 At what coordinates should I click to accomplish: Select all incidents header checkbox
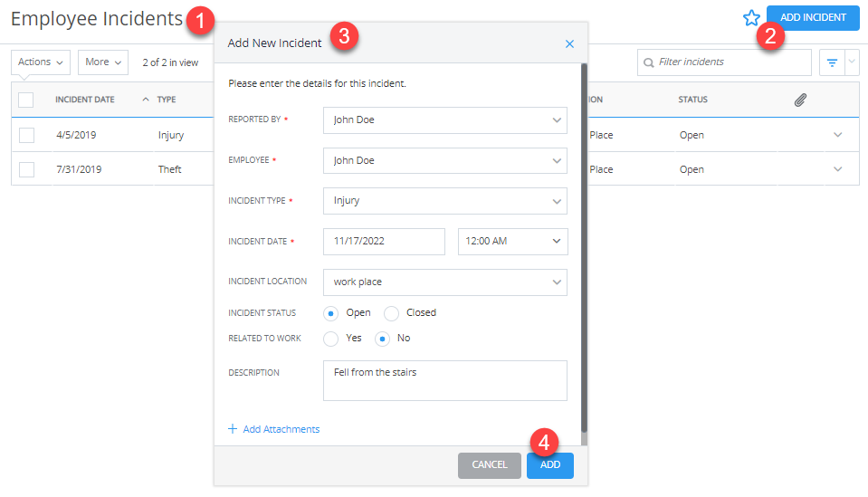pos(26,100)
